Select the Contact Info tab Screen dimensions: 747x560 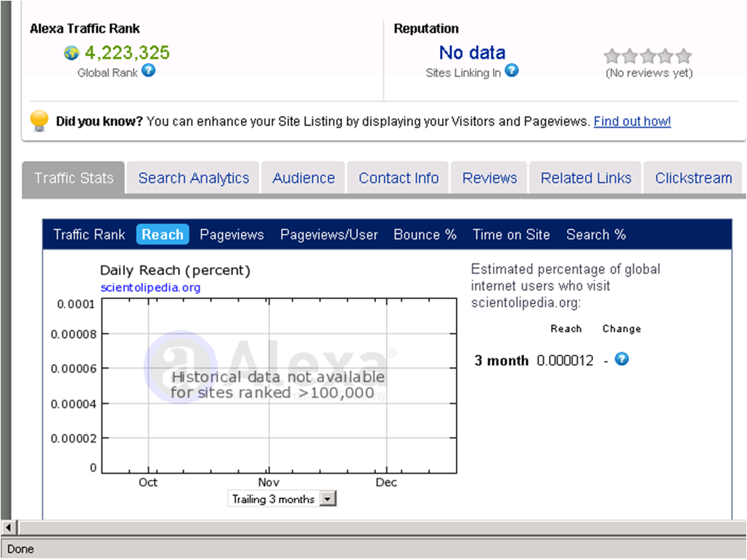pyautogui.click(x=399, y=178)
